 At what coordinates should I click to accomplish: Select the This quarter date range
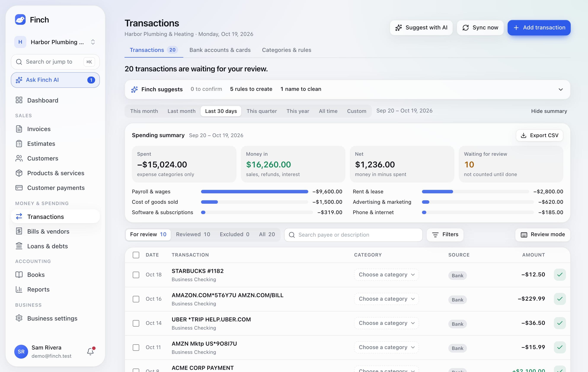[x=262, y=111]
